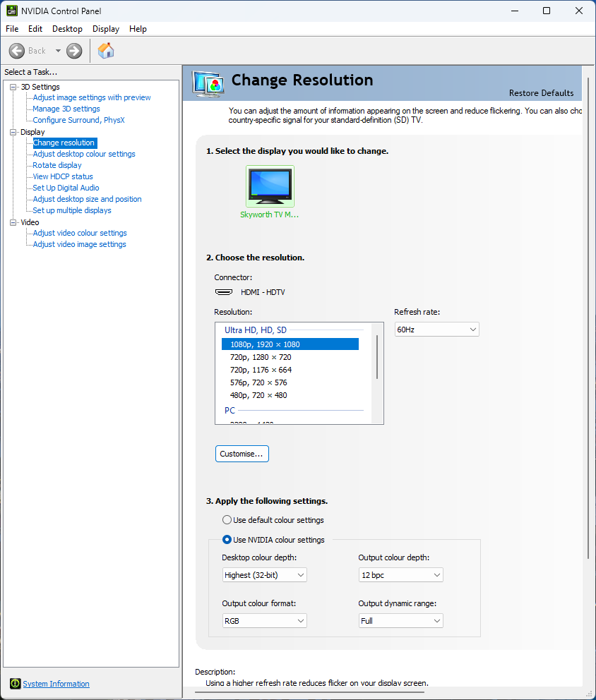Image resolution: width=596 pixels, height=700 pixels.
Task: Click the Customise... button
Action: [x=242, y=454]
